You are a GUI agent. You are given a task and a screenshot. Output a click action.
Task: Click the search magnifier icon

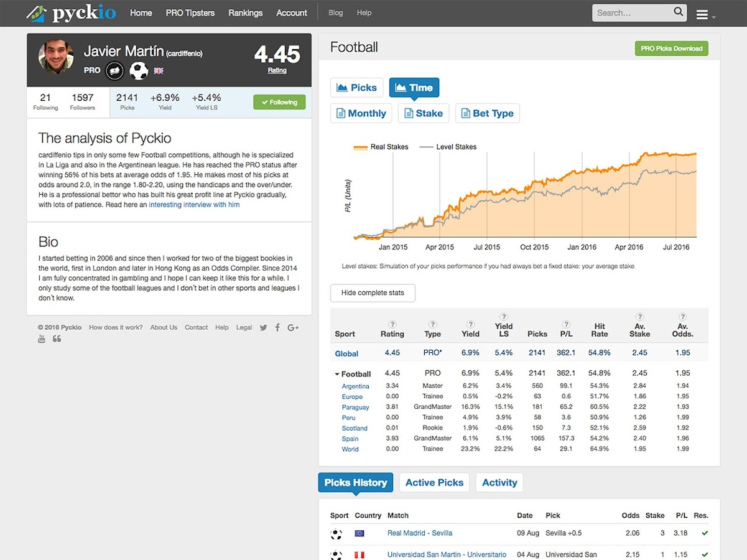(x=678, y=12)
